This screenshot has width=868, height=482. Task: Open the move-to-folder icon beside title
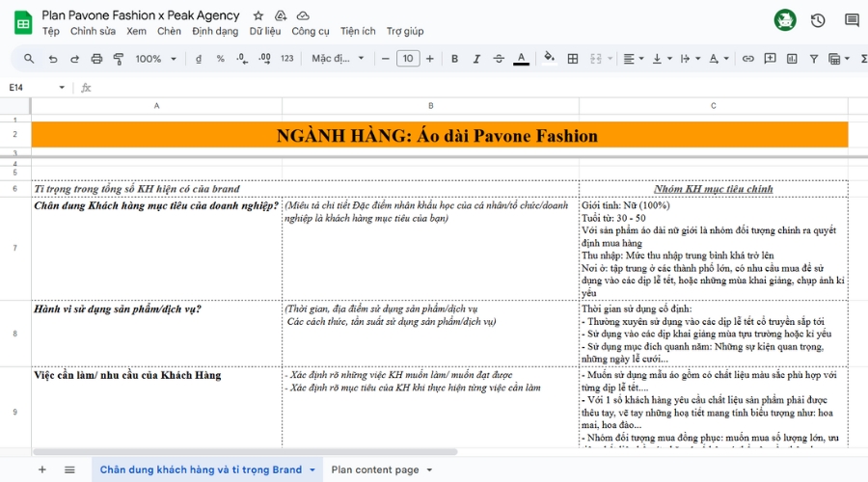281,15
